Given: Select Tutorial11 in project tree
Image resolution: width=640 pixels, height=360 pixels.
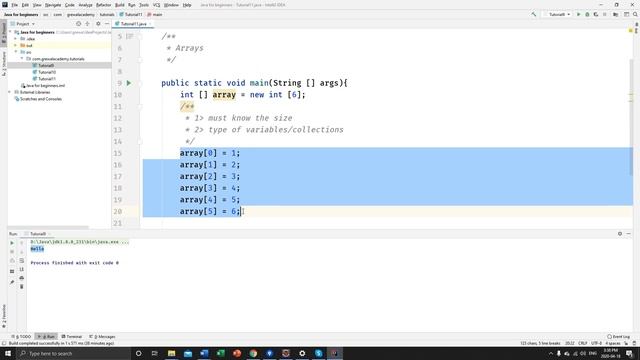Looking at the screenshot, I should click(47, 79).
